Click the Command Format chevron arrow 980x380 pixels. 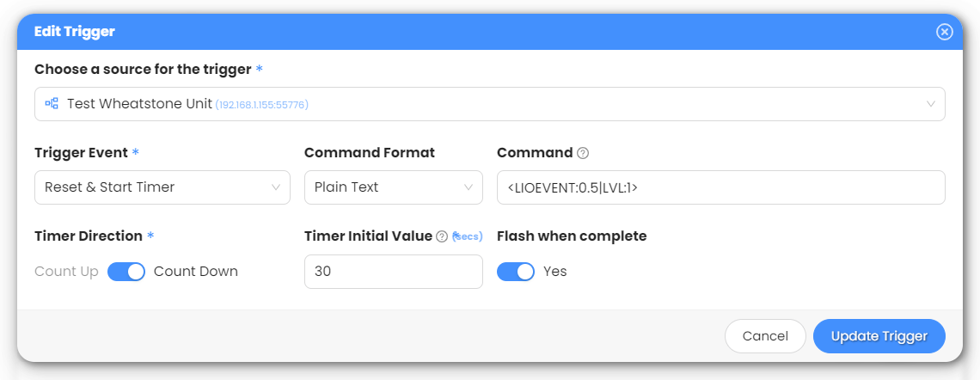(x=469, y=187)
